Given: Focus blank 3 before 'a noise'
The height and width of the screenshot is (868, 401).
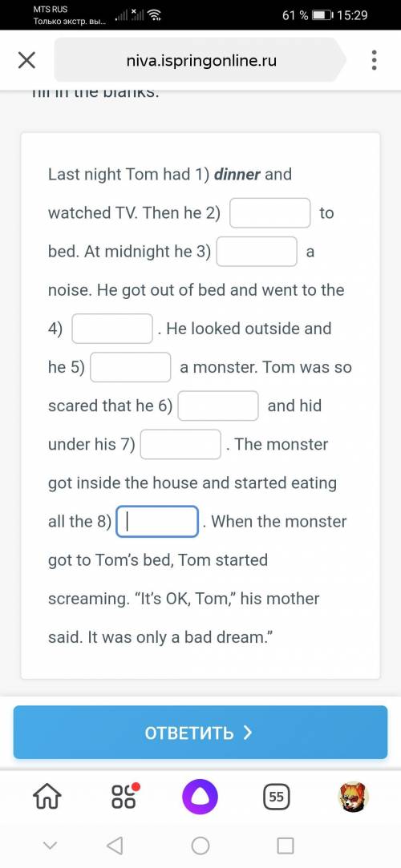Looking at the screenshot, I should pos(257,252).
